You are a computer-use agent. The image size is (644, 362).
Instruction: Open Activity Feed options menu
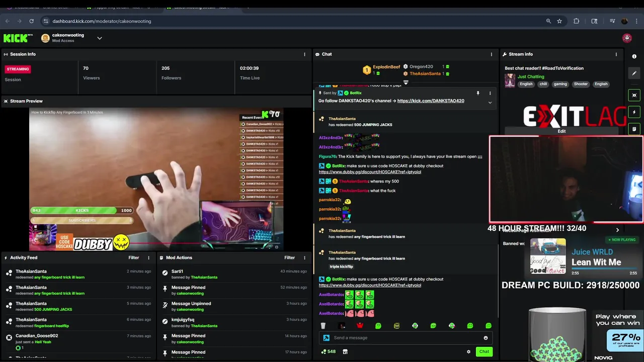point(148,258)
